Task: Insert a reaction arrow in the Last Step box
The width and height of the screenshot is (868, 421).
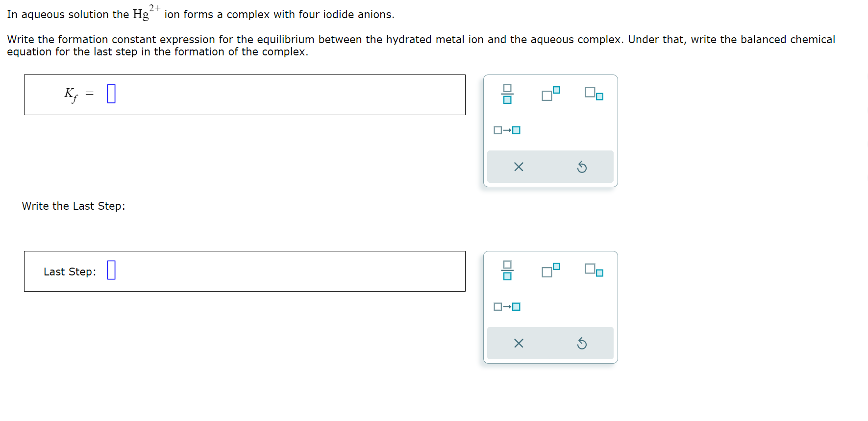Action: (507, 306)
